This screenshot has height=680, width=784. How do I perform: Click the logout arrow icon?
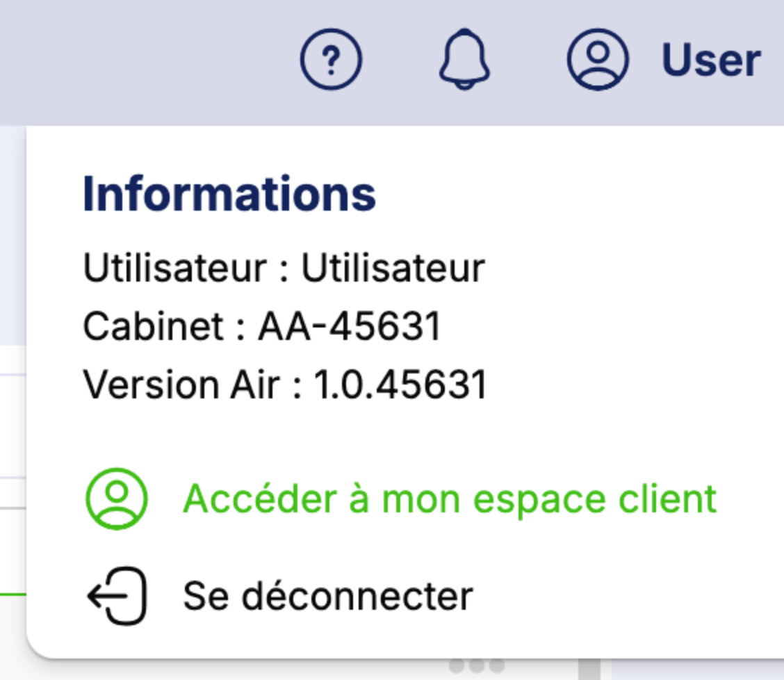[117, 596]
